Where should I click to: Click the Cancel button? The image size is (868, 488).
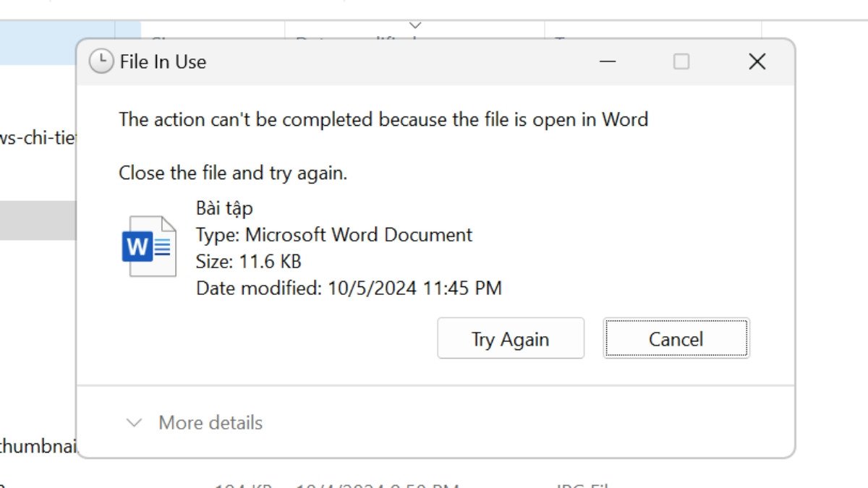(675, 338)
